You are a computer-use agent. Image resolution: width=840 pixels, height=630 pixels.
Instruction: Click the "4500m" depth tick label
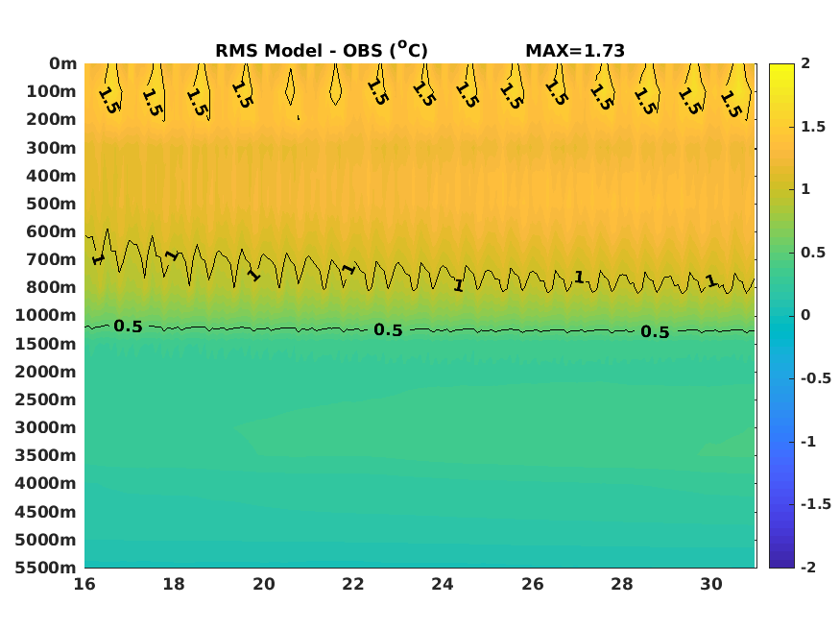coord(46,512)
